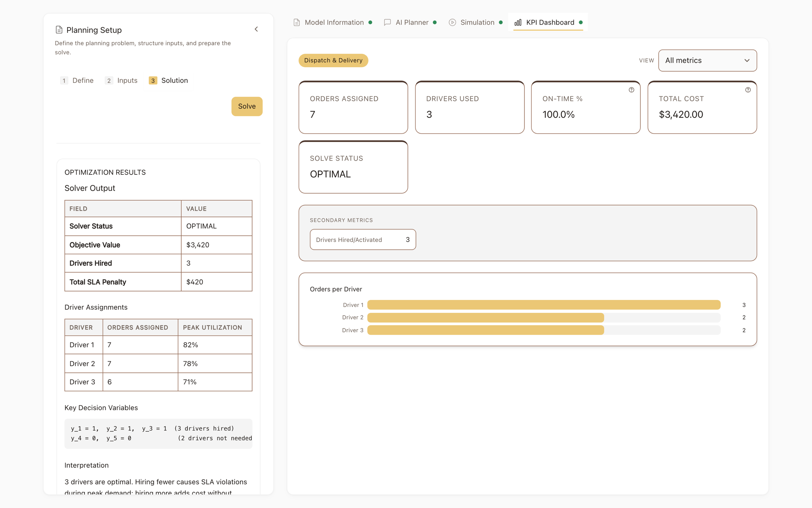Click Driver 2 peak utilization 78%
This screenshot has width=812, height=508.
tap(215, 364)
